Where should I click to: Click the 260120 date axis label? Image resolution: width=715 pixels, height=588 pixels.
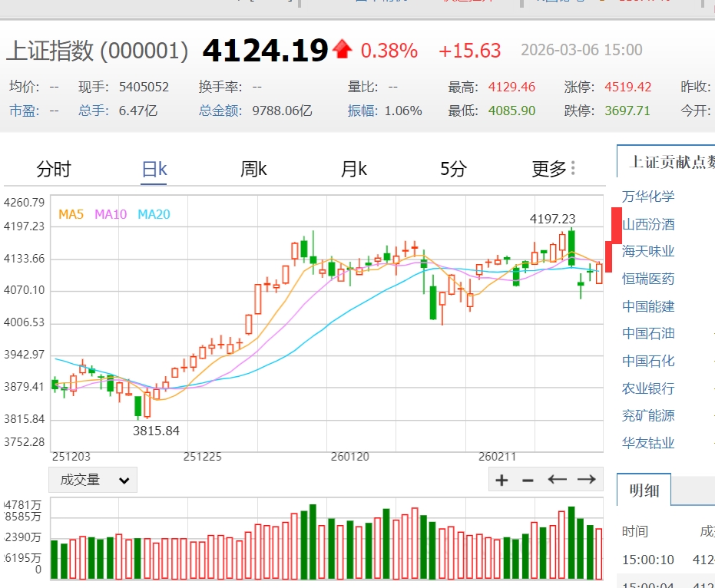pos(349,456)
